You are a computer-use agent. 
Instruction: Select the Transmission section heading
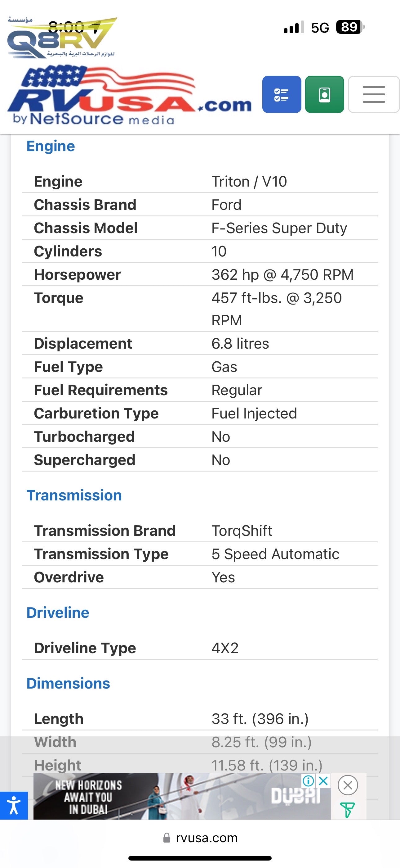pyautogui.click(x=74, y=495)
